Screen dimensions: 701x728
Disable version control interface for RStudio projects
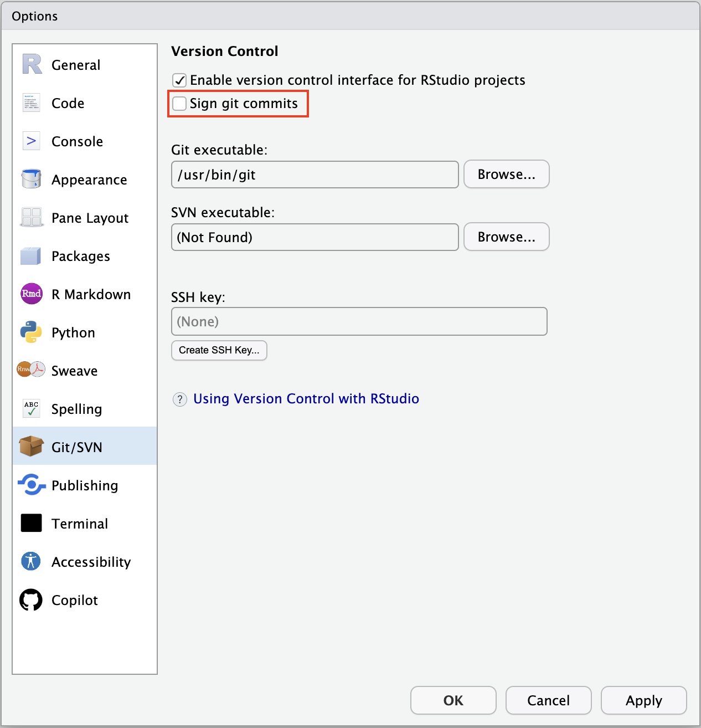179,80
